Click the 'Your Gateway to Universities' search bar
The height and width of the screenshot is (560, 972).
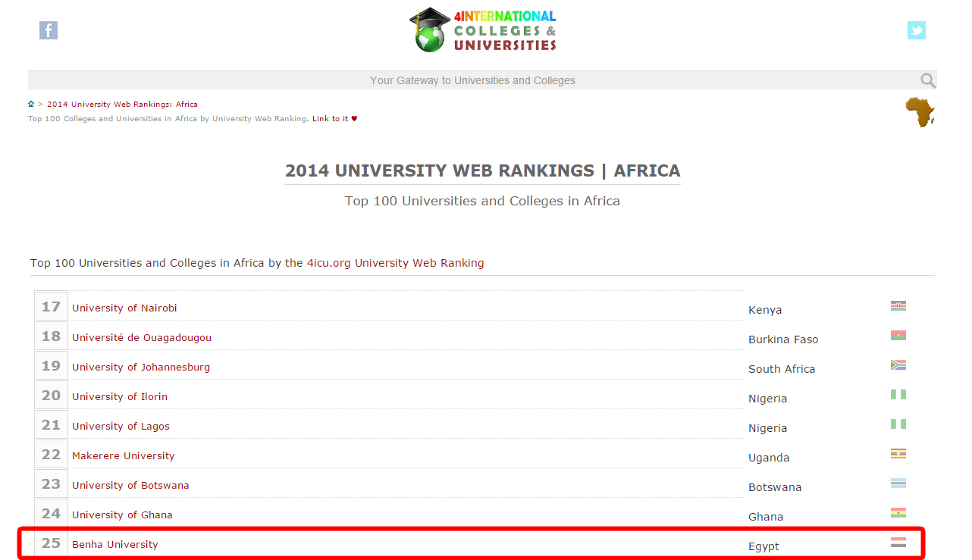click(x=472, y=80)
